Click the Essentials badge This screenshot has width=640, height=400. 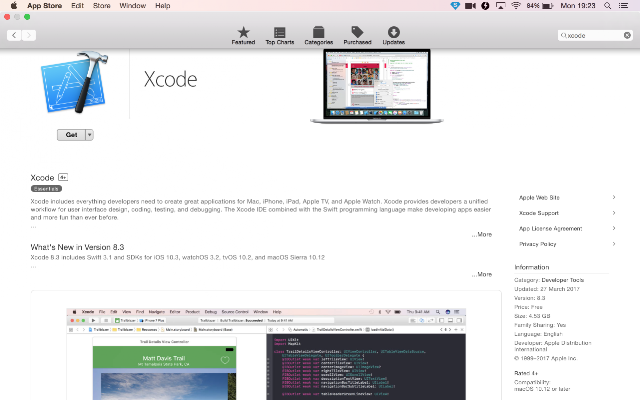coord(46,189)
